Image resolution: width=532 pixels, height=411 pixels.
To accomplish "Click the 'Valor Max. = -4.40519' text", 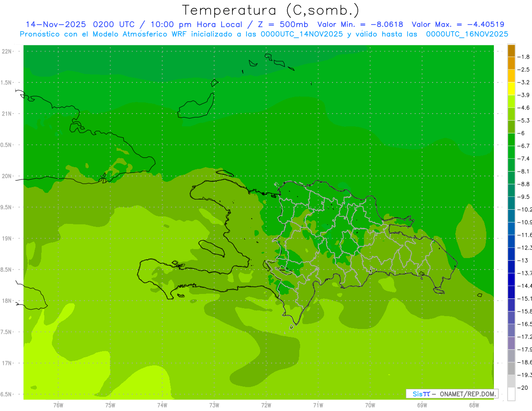I will pos(458,24).
